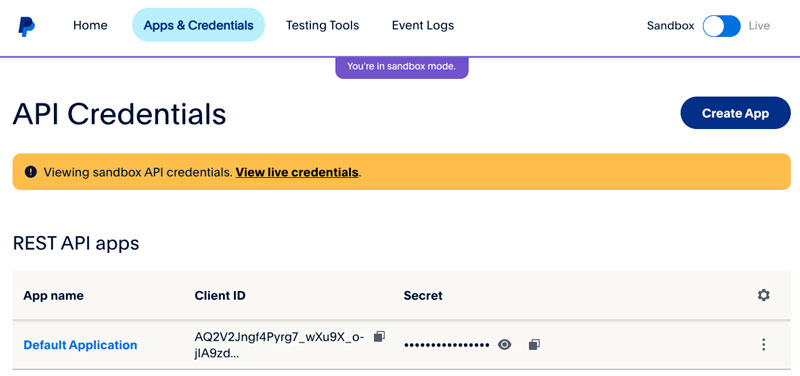Select the Sandbox mode label
Screen dimensions: 800x376
(x=670, y=26)
